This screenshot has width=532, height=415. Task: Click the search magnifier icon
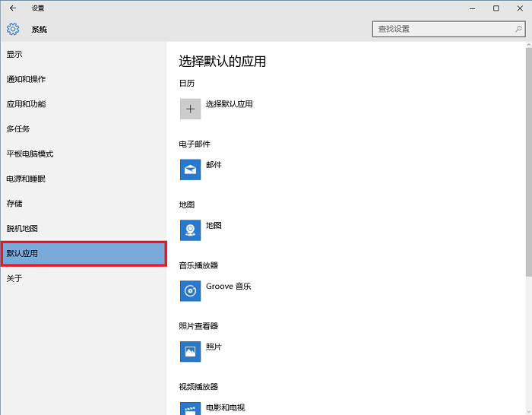(519, 29)
